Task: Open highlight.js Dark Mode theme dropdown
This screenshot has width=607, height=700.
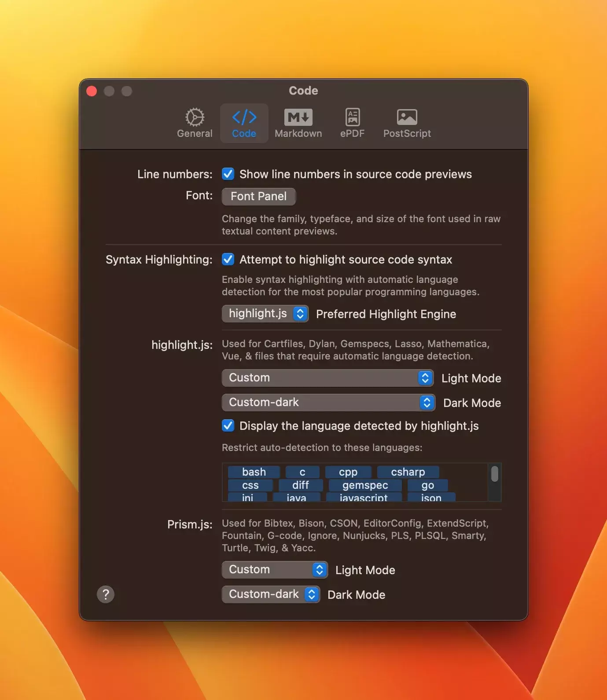Action: pyautogui.click(x=328, y=403)
